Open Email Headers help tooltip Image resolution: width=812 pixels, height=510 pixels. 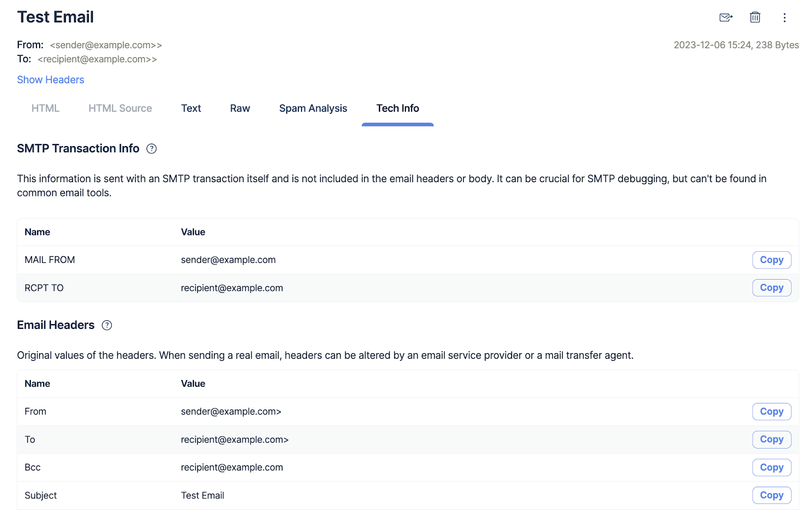pos(107,325)
